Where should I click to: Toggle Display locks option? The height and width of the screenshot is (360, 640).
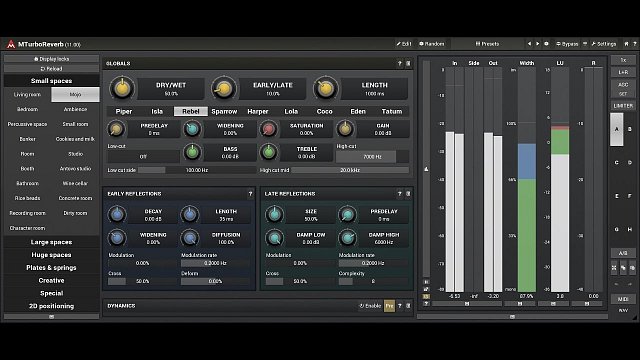tap(51, 59)
